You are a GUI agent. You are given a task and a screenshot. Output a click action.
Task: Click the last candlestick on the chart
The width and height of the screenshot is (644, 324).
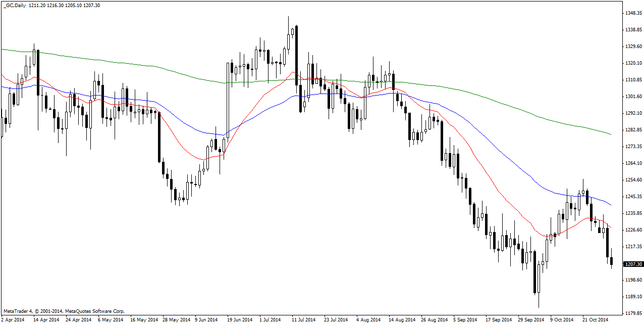(611, 261)
